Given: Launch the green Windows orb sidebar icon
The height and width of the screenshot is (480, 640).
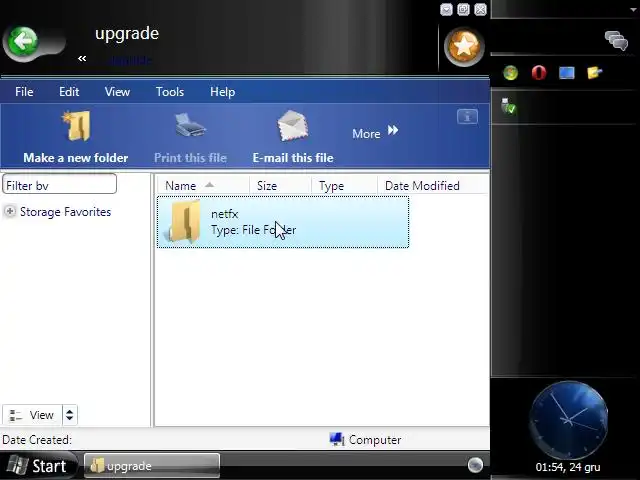Looking at the screenshot, I should (x=511, y=73).
